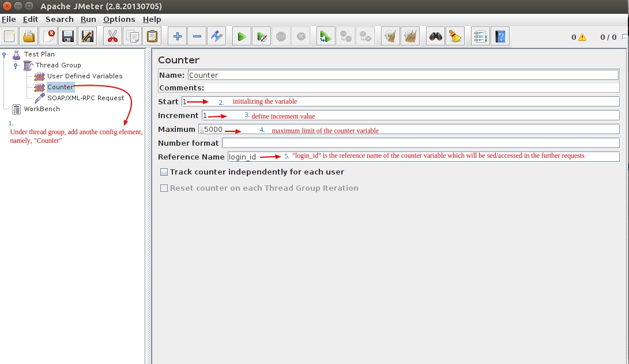Image resolution: width=629 pixels, height=364 pixels.
Task: Select the Thread Group node
Action: pos(58,65)
